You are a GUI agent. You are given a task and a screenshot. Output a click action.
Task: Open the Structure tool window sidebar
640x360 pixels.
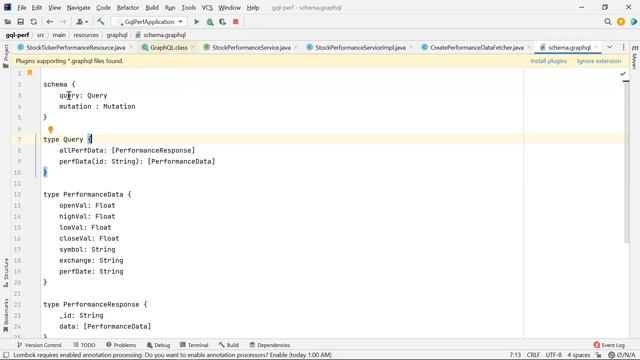point(6,273)
